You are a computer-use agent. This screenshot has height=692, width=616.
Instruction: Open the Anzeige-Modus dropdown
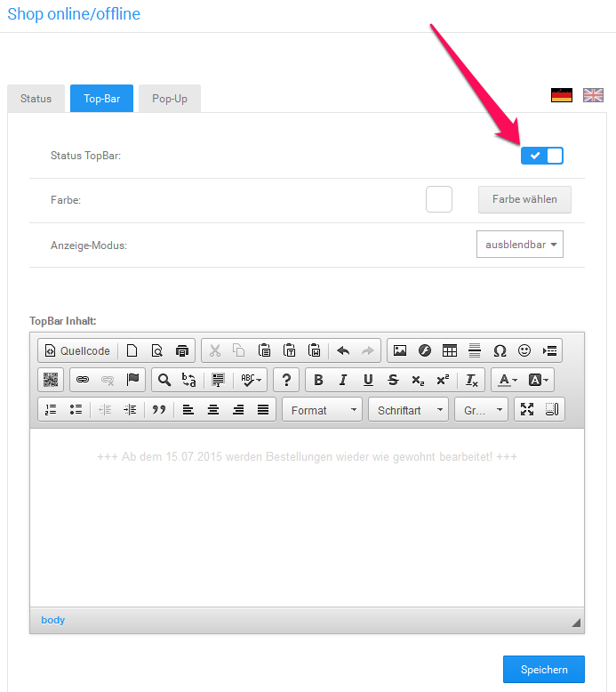[x=520, y=245]
